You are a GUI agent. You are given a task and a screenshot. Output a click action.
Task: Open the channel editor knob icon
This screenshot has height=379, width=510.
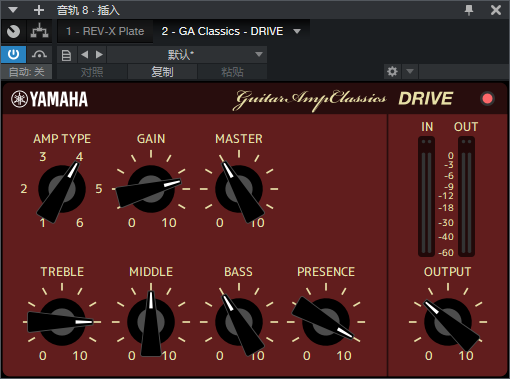[13, 31]
